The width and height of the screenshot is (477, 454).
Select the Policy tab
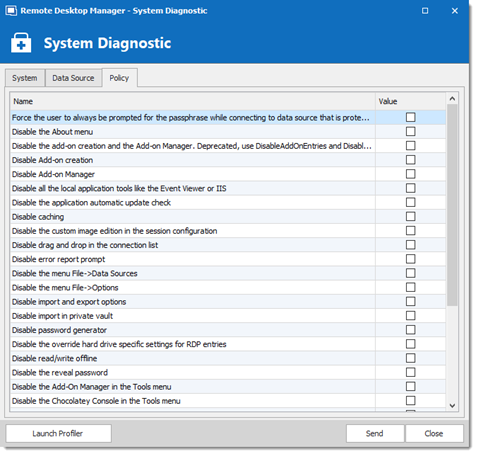(x=119, y=78)
